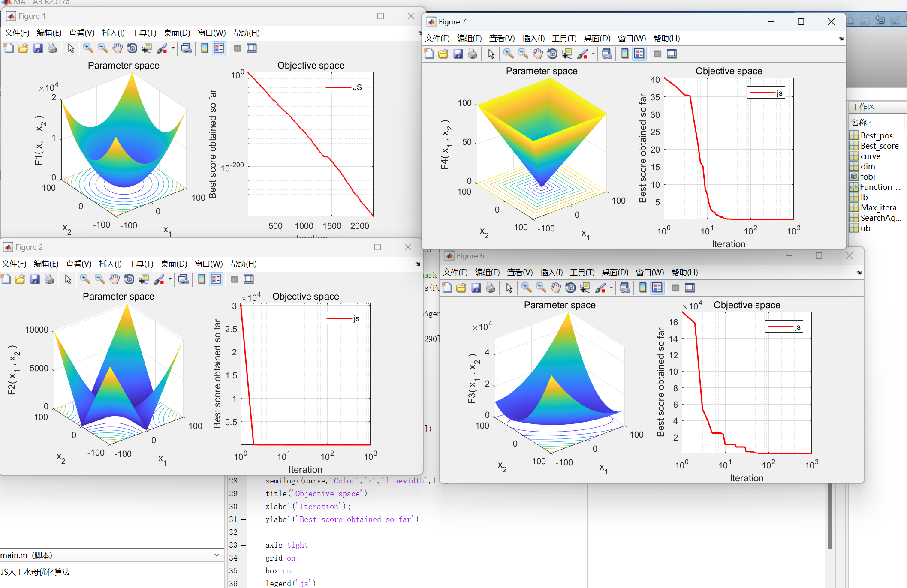Select Rotate 3D tool in Figure 7
907x588 pixels.
[552, 54]
